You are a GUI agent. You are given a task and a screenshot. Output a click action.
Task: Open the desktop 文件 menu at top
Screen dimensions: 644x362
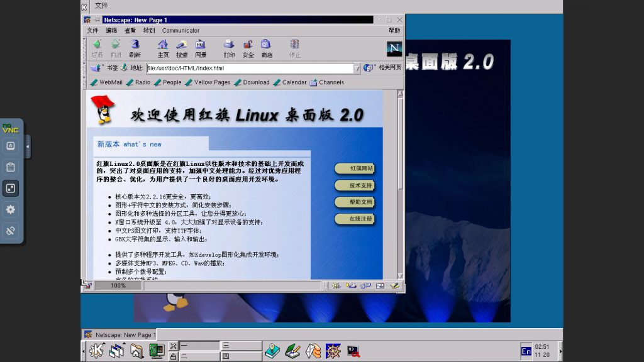(x=101, y=5)
